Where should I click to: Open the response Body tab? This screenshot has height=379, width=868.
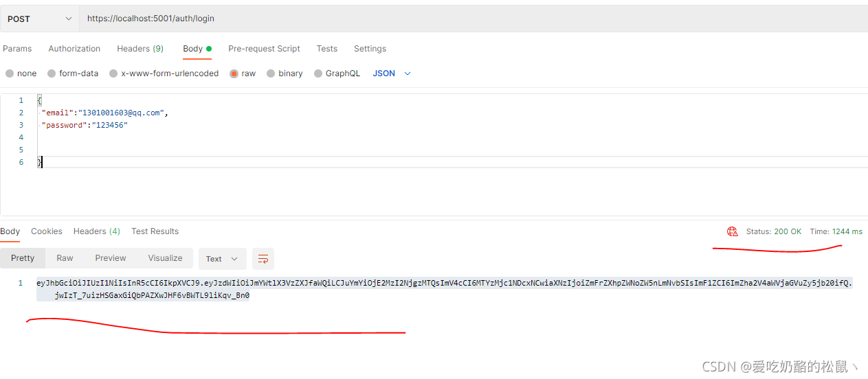10,231
